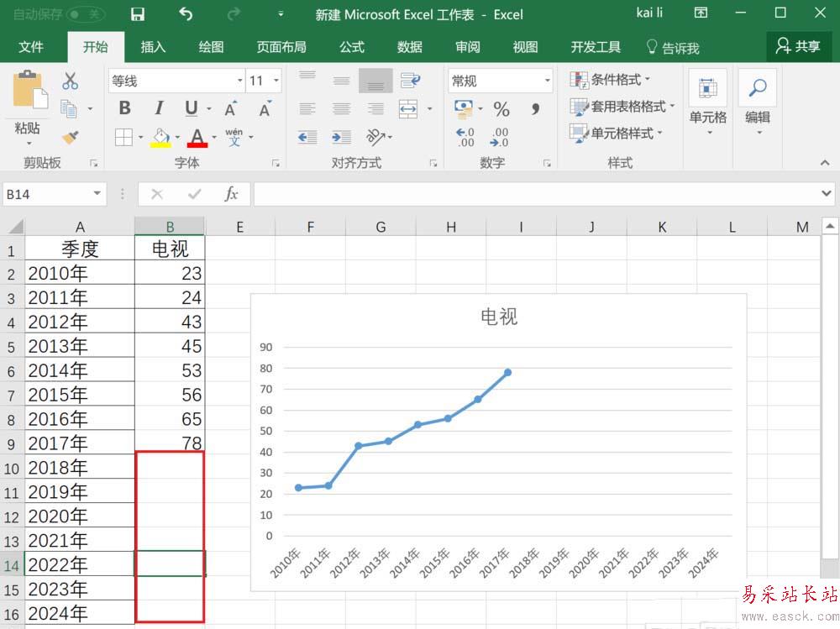Open the 开发工具 tab
Screen dimensions: 840x629
(596, 47)
